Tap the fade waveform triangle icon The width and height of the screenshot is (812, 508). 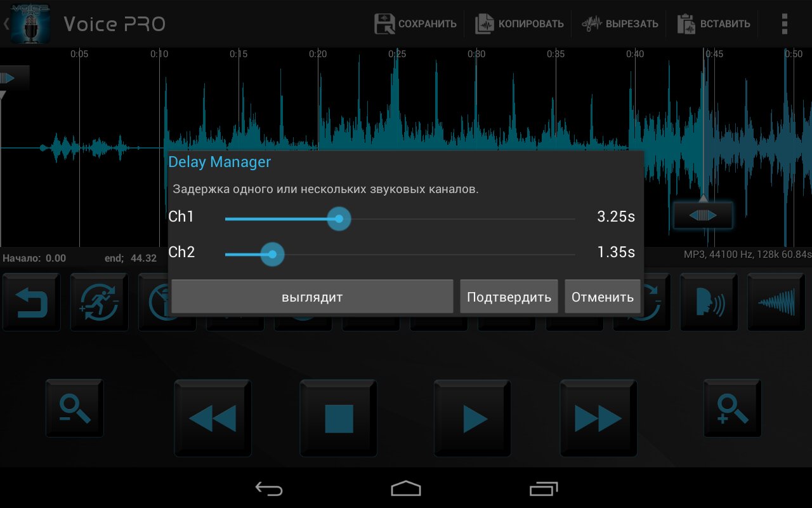coord(776,302)
